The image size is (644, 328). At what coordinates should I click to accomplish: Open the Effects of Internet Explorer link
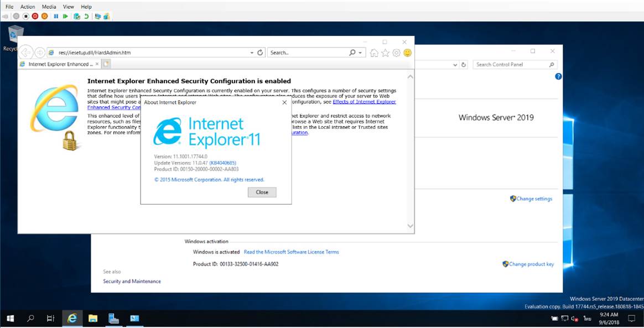(364, 102)
